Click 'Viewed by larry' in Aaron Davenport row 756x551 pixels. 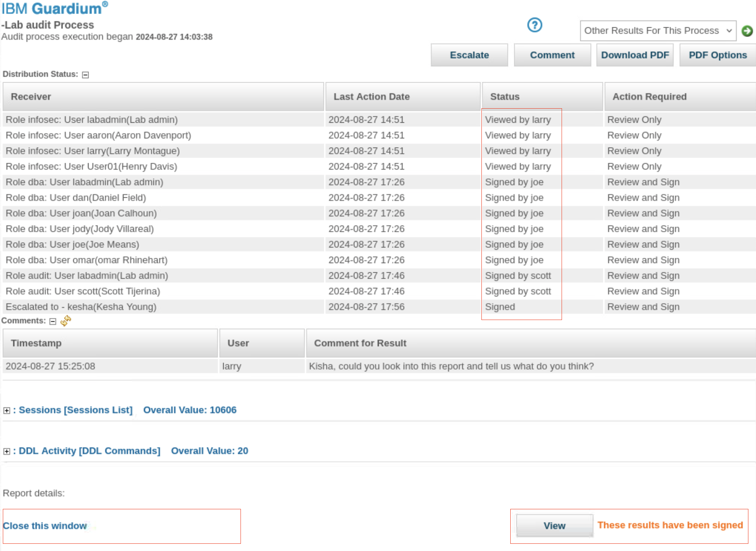(518, 135)
